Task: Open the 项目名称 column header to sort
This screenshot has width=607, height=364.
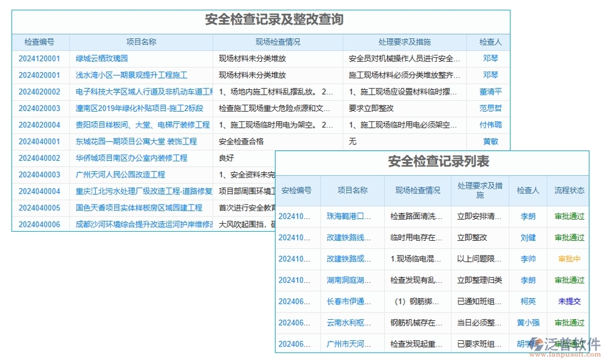Action: pos(141,42)
